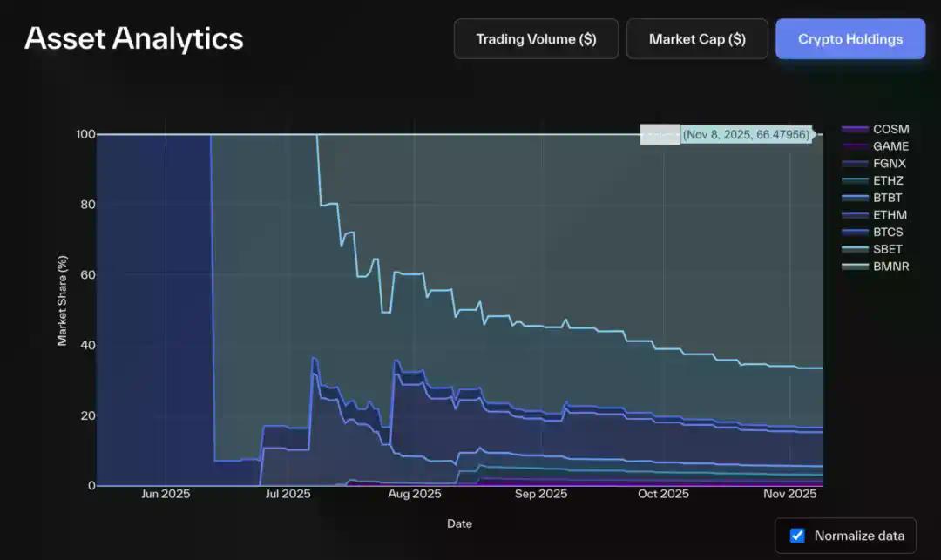Click the BMNR legend color swatch
Screen dimensions: 941x560
[x=855, y=267]
